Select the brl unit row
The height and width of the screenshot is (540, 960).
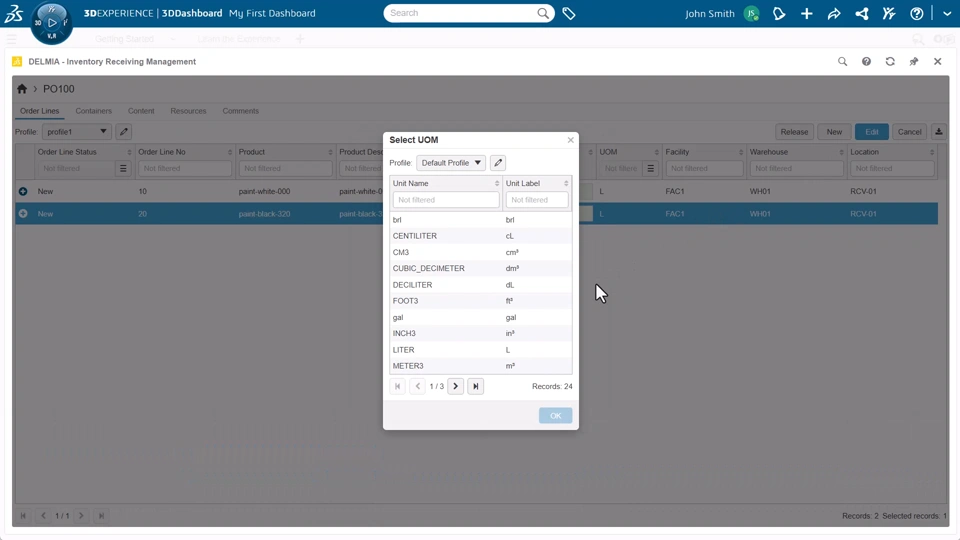(x=481, y=220)
